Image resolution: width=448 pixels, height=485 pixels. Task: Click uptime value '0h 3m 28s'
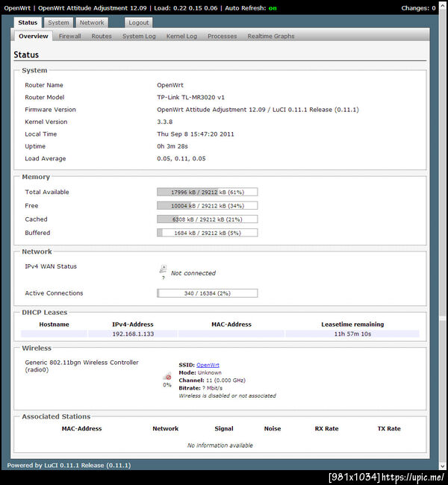click(x=172, y=146)
